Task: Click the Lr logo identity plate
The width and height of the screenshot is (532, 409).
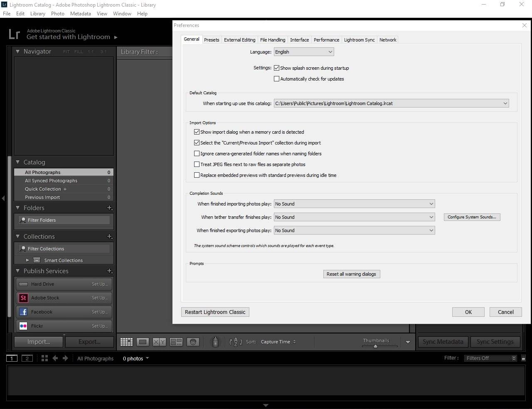Action: (x=14, y=34)
